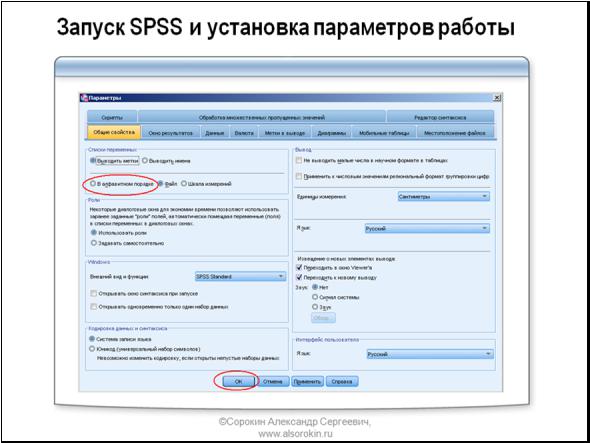Open the Скрипты tab

click(x=112, y=117)
